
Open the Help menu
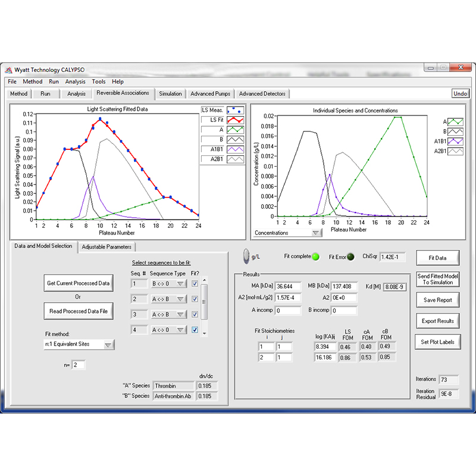tap(117, 82)
